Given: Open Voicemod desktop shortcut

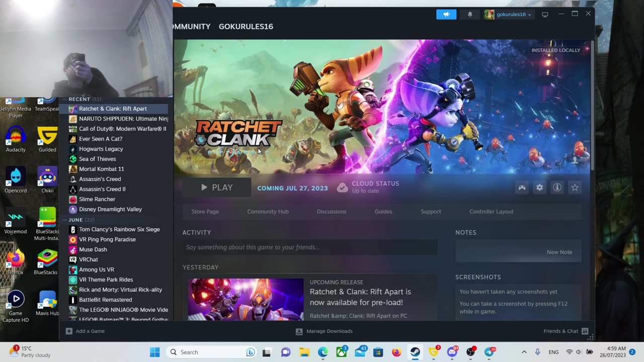Looking at the screenshot, I should 16,221.
